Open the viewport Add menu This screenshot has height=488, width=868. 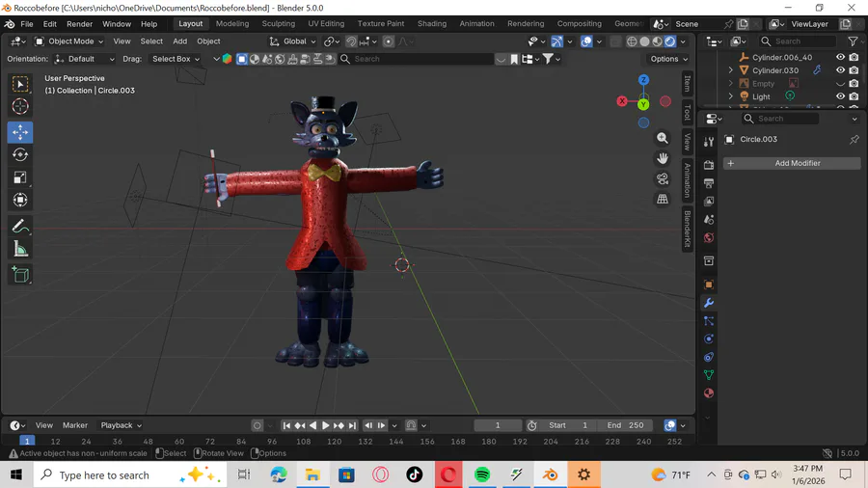tap(180, 41)
